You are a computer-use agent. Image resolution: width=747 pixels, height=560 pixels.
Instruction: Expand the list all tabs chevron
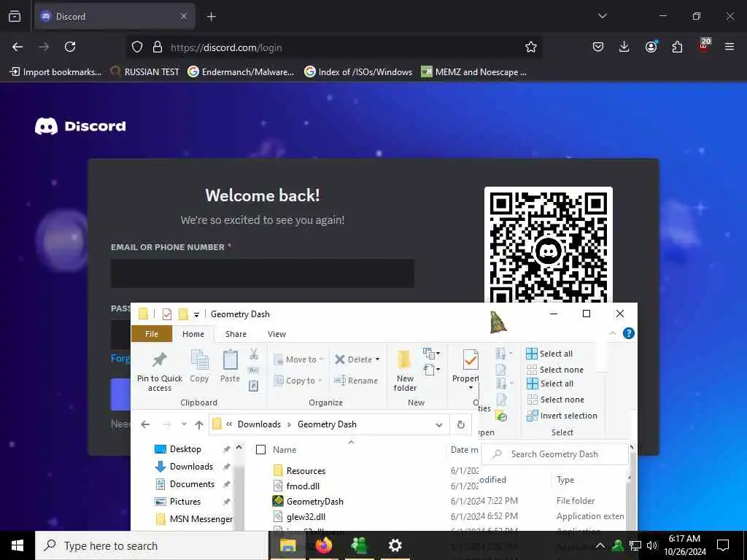602,16
